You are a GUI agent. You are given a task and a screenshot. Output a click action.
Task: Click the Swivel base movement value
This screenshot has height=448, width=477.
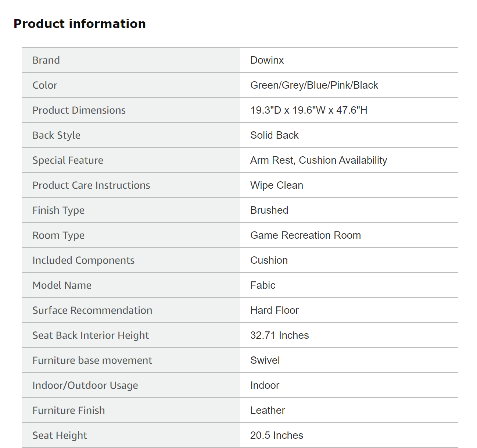click(265, 360)
